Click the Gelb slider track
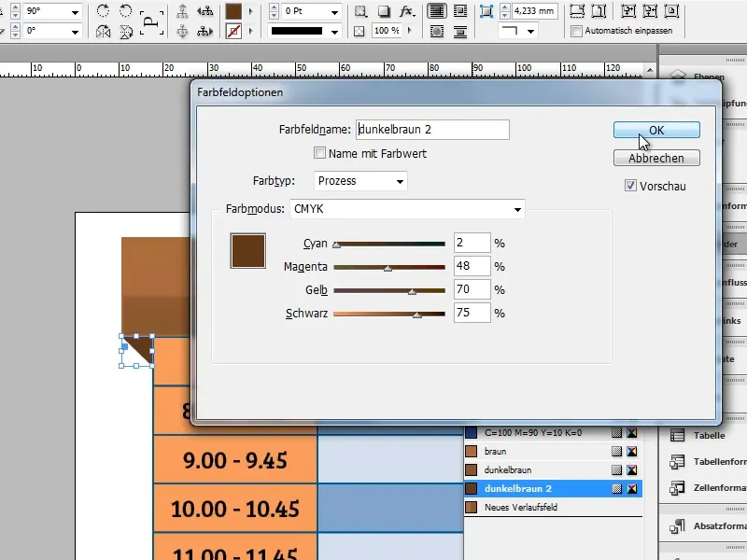This screenshot has height=560, width=747. click(x=389, y=290)
